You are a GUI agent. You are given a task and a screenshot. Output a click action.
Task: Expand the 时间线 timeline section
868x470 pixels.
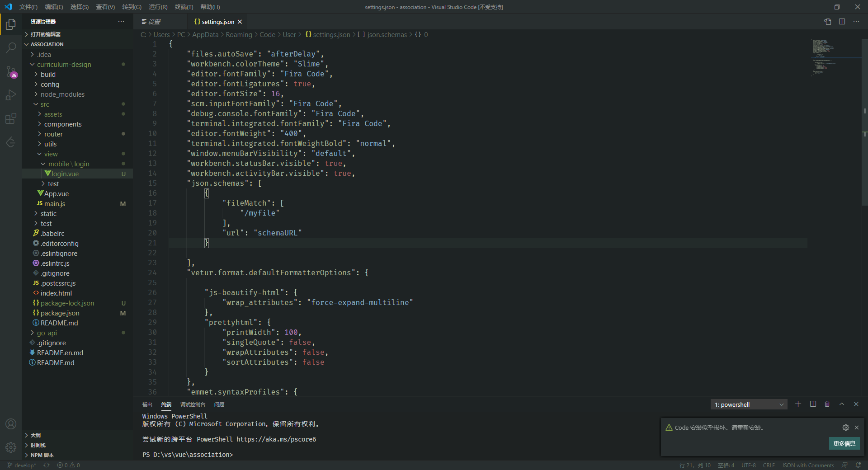77,445
